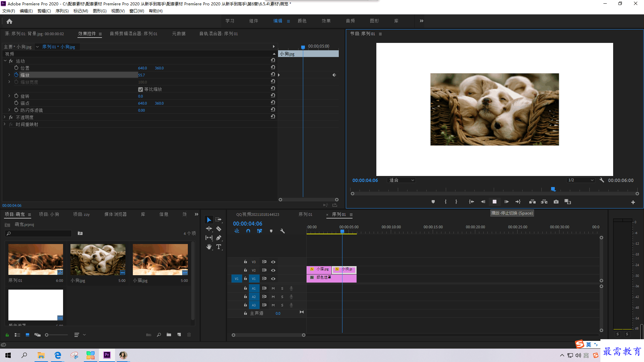
Task: Solo audio track A2
Action: 282,297
